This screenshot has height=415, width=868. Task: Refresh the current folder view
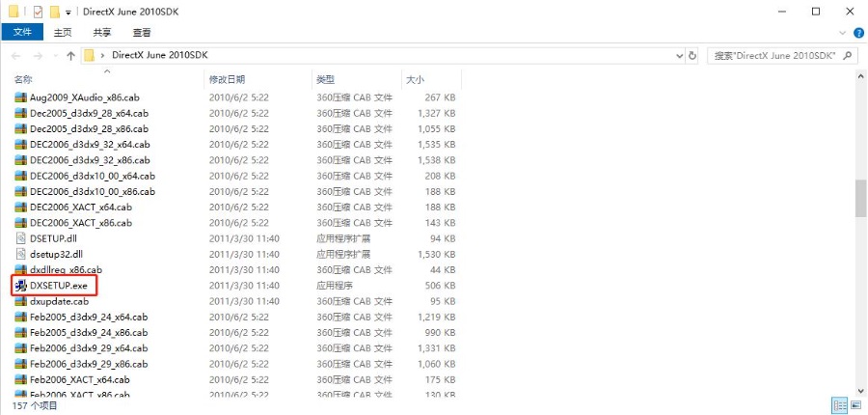(x=692, y=55)
